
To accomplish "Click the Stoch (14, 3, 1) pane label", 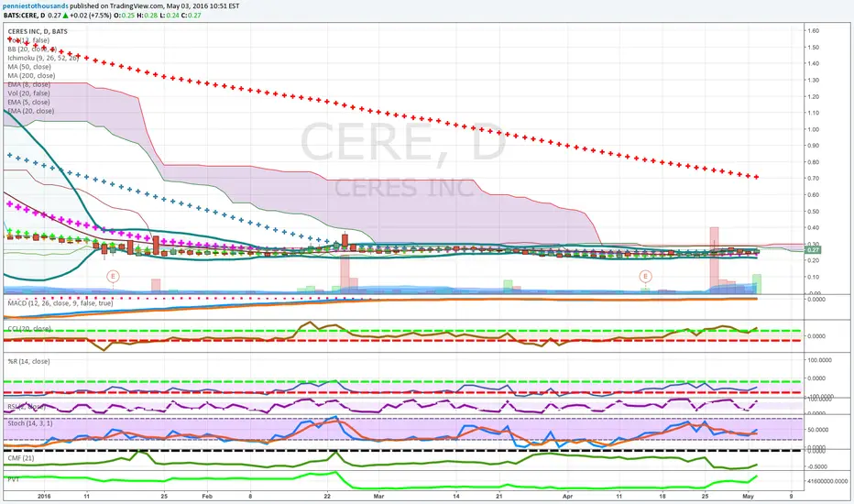I will pyautogui.click(x=30, y=423).
